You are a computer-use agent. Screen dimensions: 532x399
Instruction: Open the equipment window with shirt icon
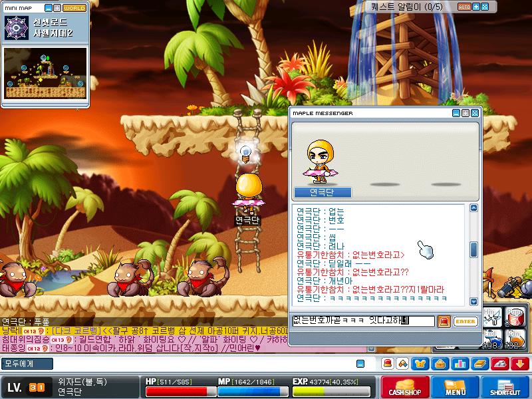coord(420,364)
